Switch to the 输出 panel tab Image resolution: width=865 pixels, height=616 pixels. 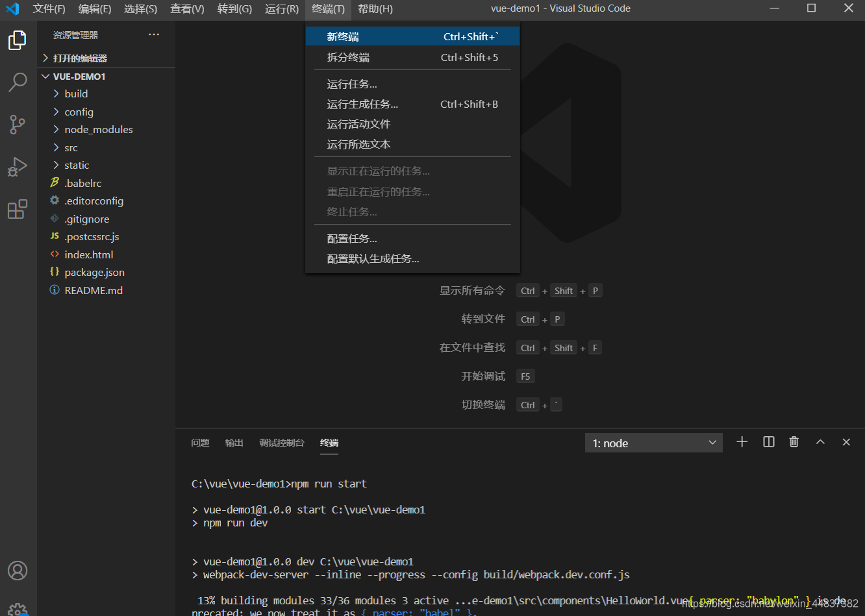click(x=234, y=443)
